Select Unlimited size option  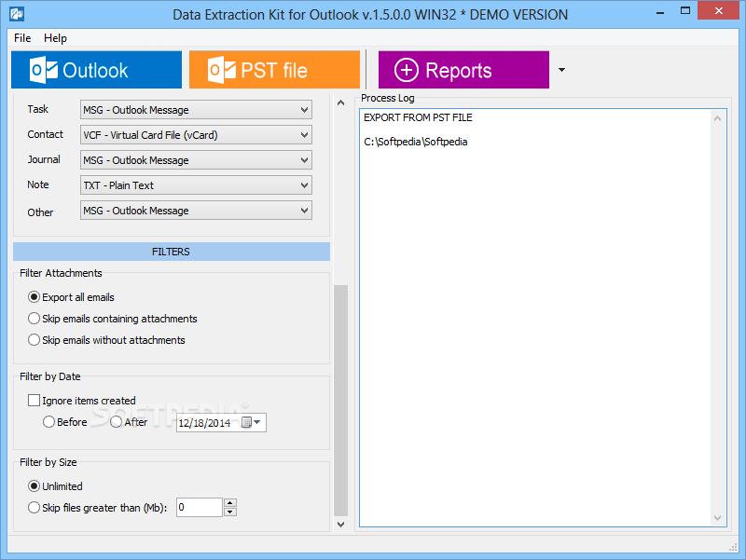[x=55, y=486]
